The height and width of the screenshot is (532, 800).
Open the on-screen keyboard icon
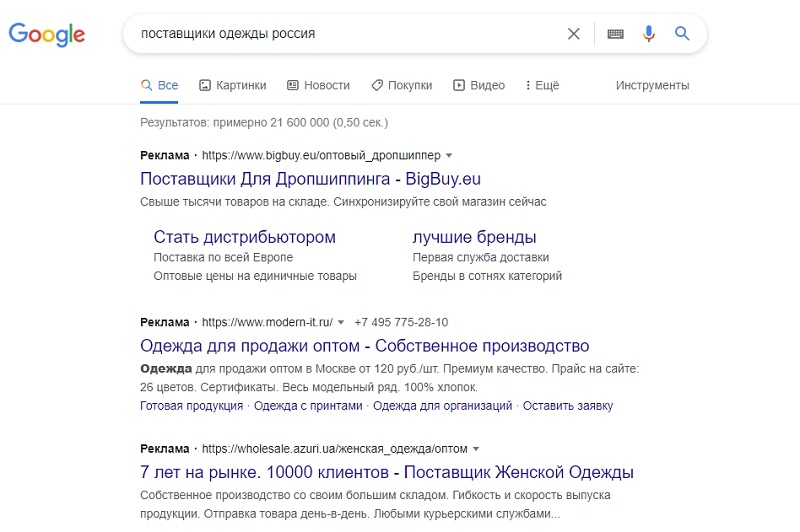point(615,34)
